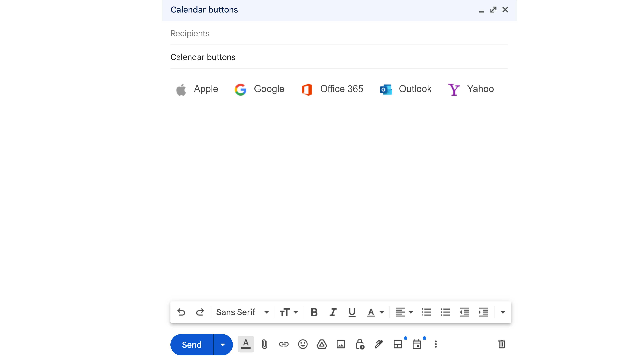644x362 pixels.
Task: Open the emoji picker
Action: (303, 344)
